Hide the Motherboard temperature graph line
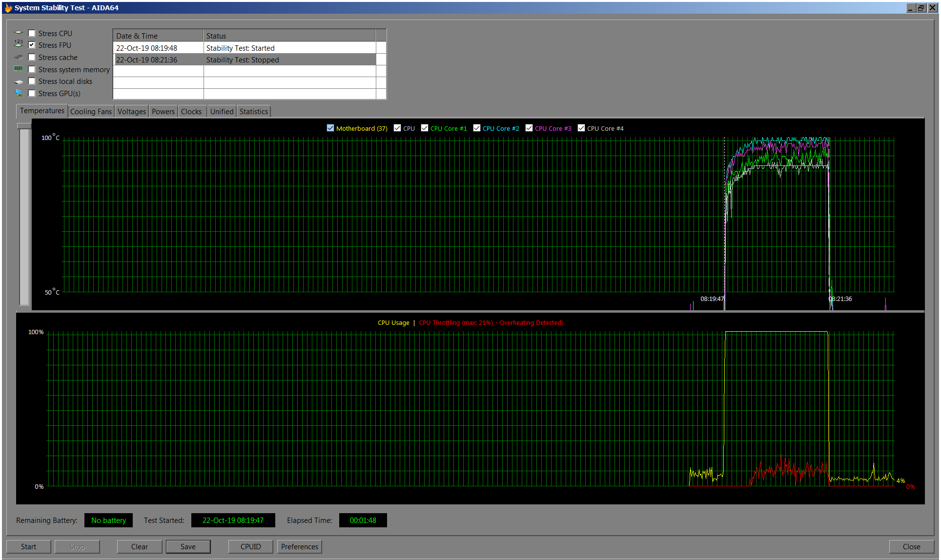941x560 pixels. [330, 128]
